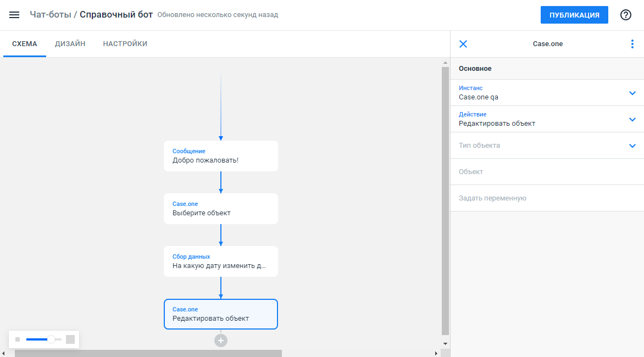
Task: Switch to the НАСТРОЙКИ tab
Action: pos(125,44)
